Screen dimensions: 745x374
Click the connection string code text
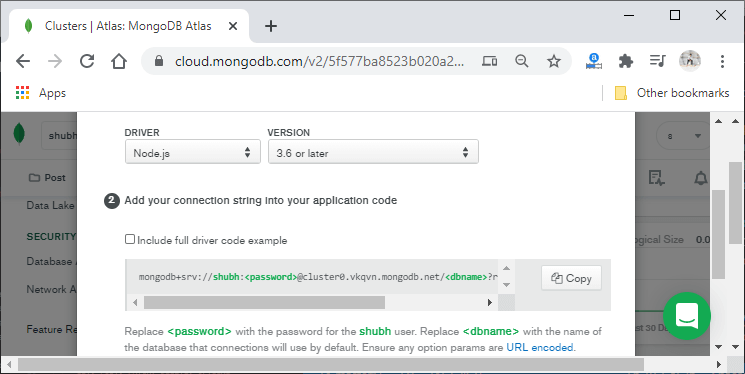pos(318,277)
